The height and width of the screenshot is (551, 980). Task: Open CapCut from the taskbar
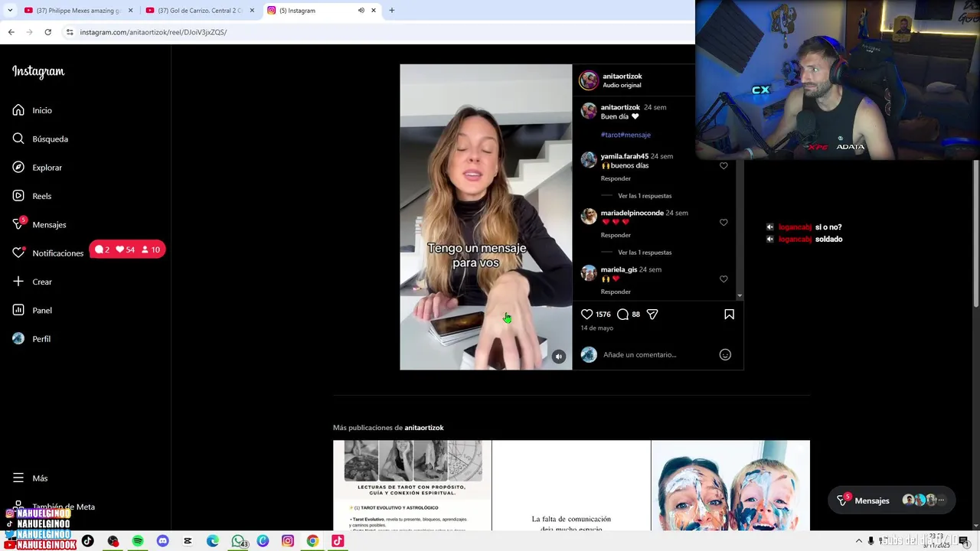(188, 541)
